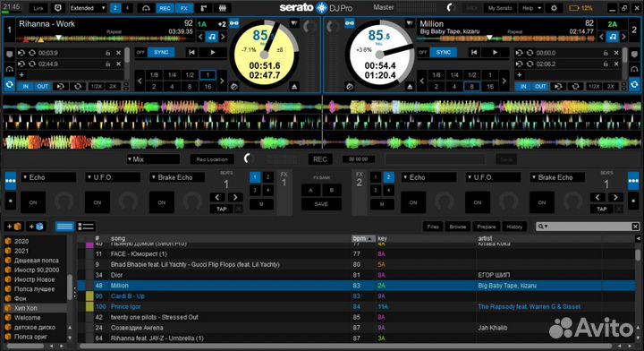
Task: Open the History panel tab
Action: [x=514, y=227]
